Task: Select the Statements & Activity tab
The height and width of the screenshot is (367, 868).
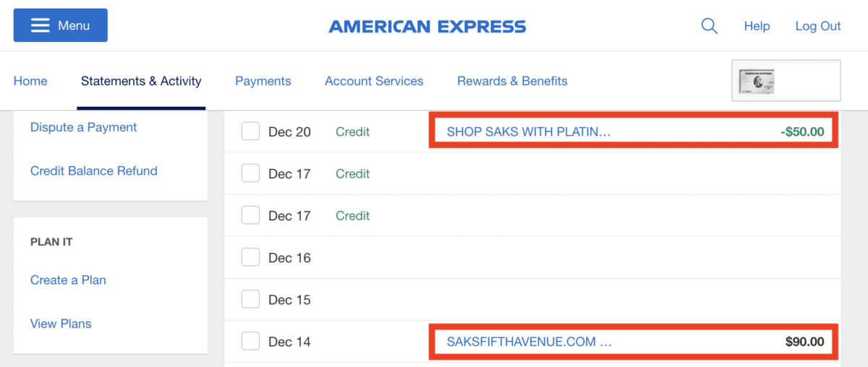Action: [x=141, y=81]
